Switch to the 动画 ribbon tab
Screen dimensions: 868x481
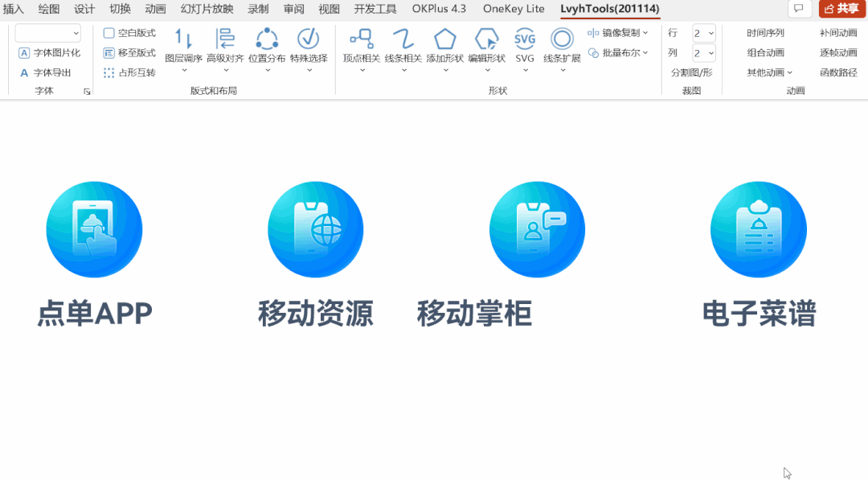[158, 9]
